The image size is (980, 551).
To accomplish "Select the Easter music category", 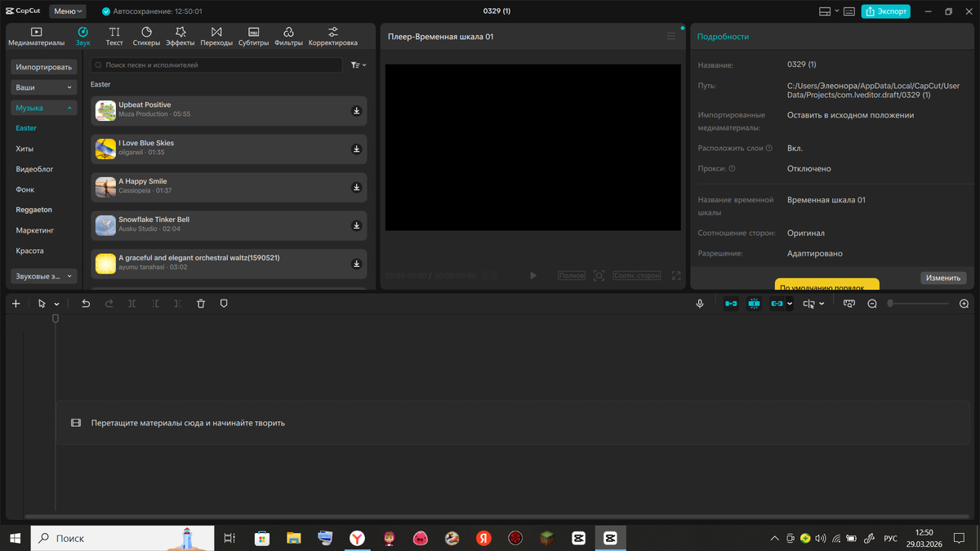I will tap(26, 128).
